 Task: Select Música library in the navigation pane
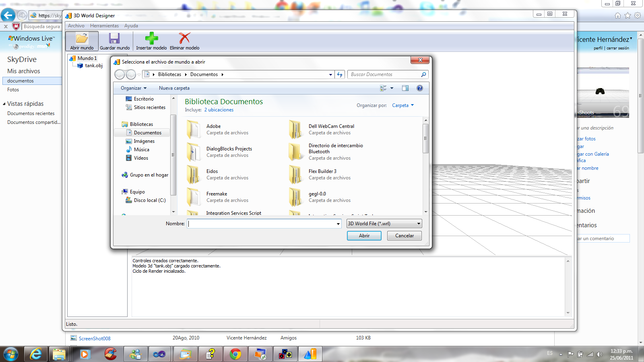[x=141, y=150]
